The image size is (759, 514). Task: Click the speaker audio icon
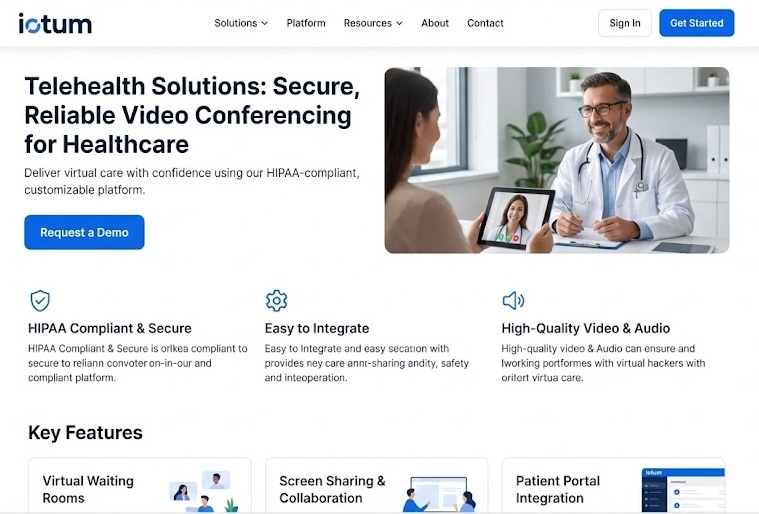pos(513,301)
